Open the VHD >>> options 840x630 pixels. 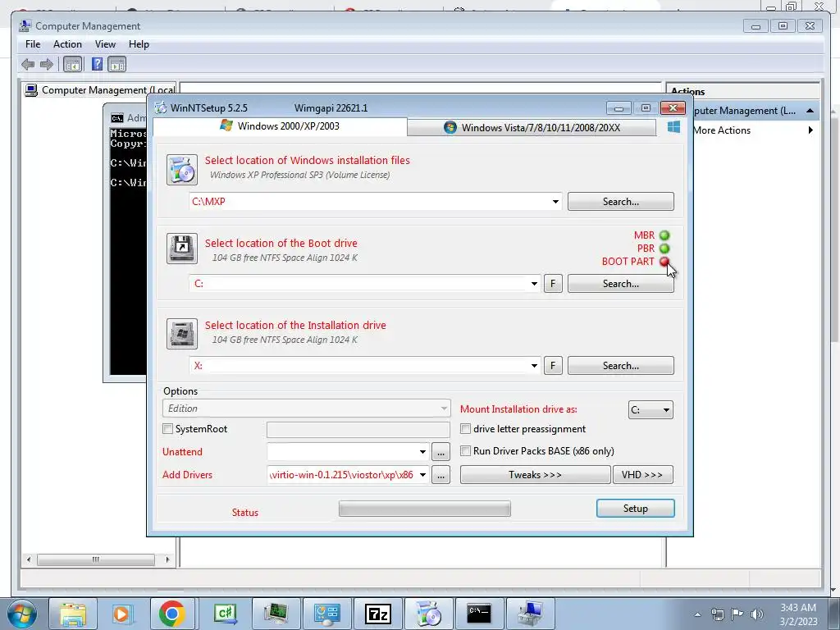point(642,475)
